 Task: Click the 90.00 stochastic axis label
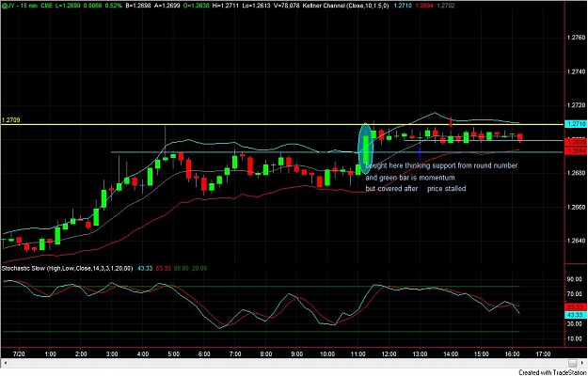575,279
